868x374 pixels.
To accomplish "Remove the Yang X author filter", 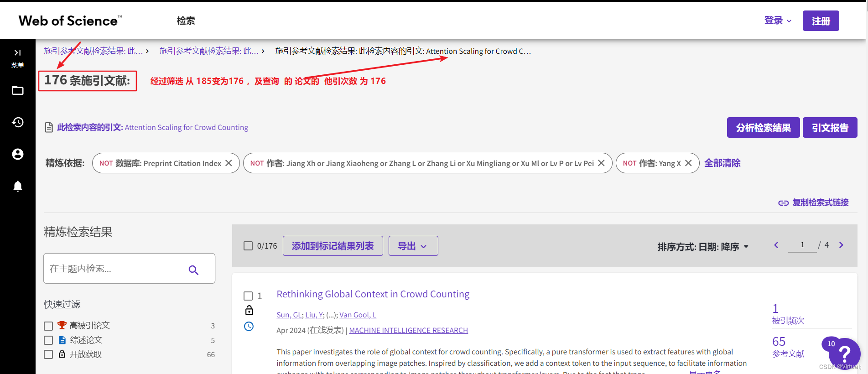I will click(x=689, y=163).
